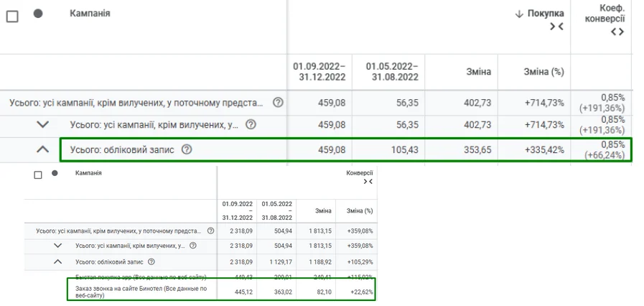Click the Конверсії column header
644x306 pixels.
point(360,173)
